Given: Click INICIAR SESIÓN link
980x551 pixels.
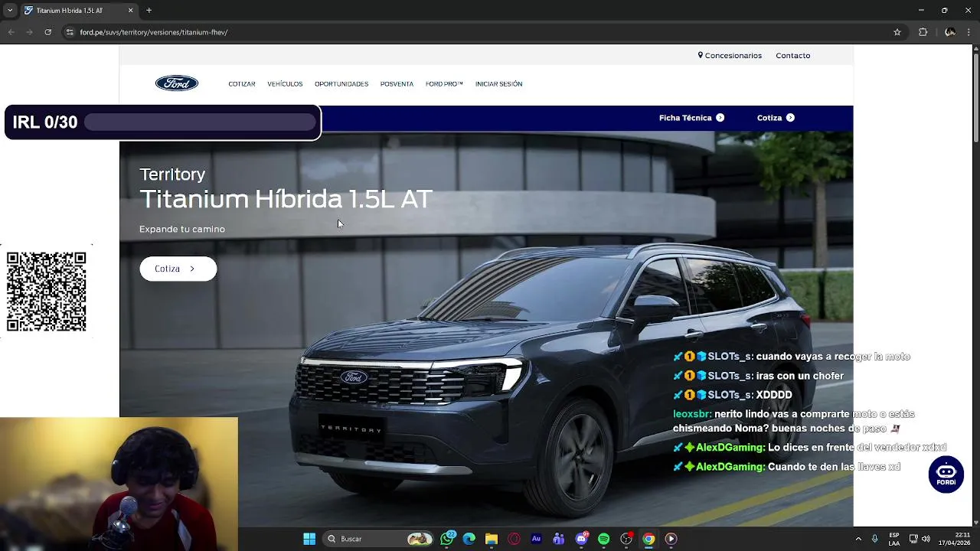Looking at the screenshot, I should pos(498,84).
